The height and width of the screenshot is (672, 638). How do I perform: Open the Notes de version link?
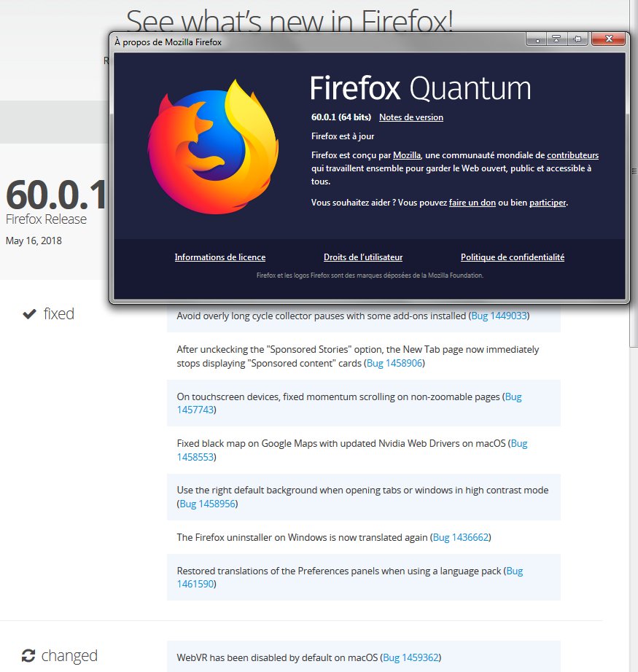(x=411, y=117)
